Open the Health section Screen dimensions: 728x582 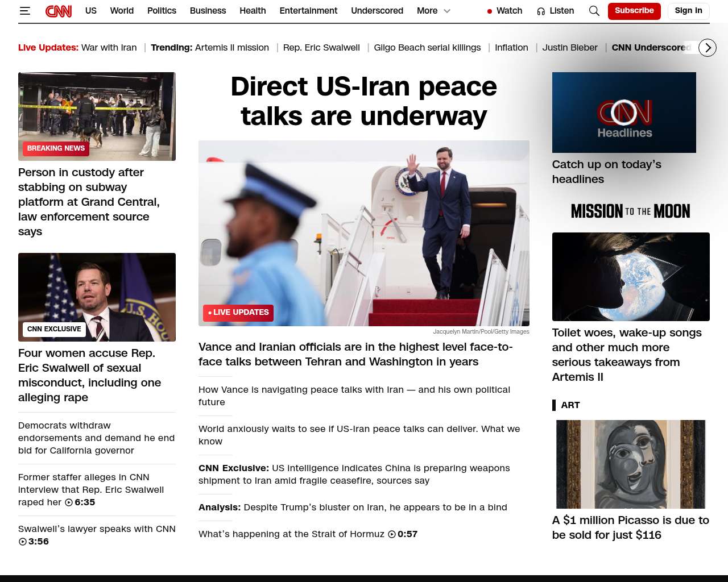pyautogui.click(x=253, y=11)
